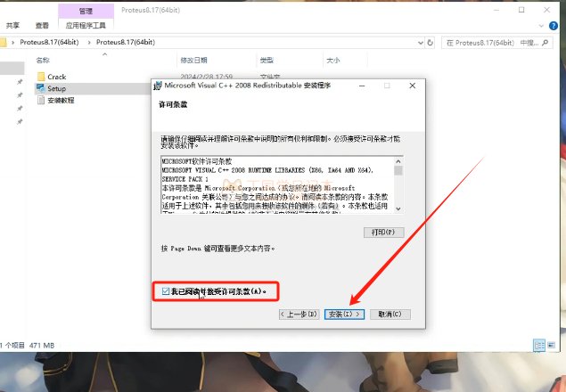Switch to details view icon in status bar

(x=539, y=345)
